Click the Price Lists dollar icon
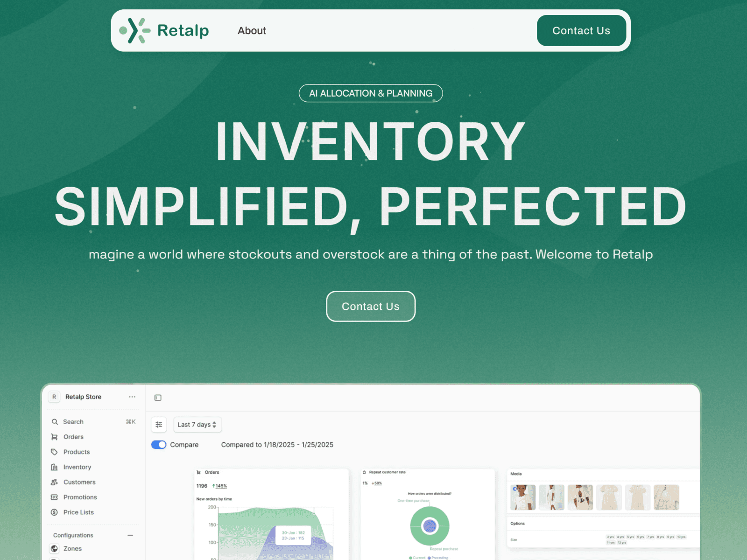747x560 pixels. coord(55,512)
